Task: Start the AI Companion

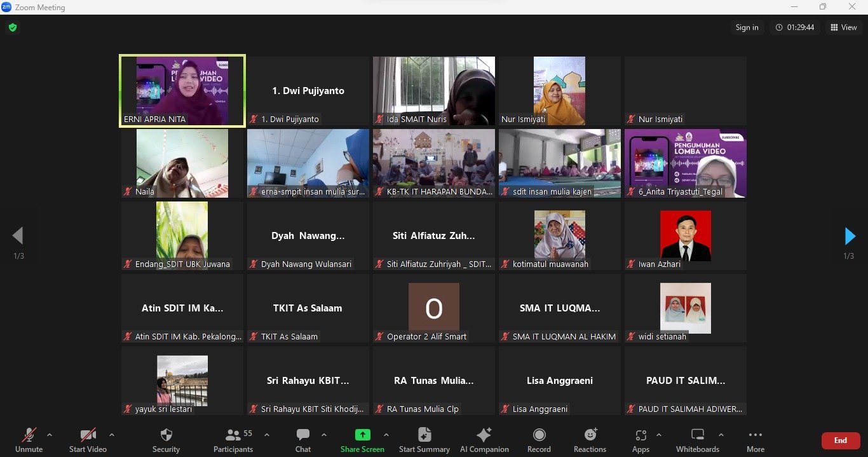Action: [x=484, y=435]
